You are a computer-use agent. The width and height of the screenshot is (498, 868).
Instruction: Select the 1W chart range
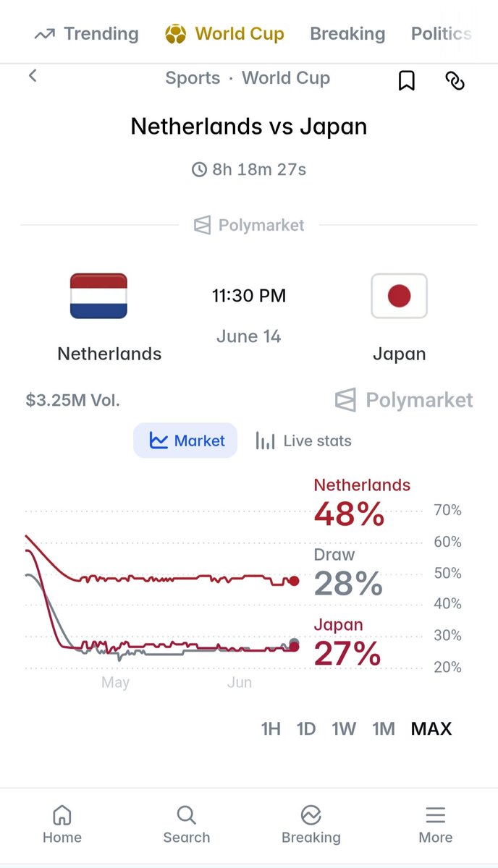pyautogui.click(x=344, y=728)
